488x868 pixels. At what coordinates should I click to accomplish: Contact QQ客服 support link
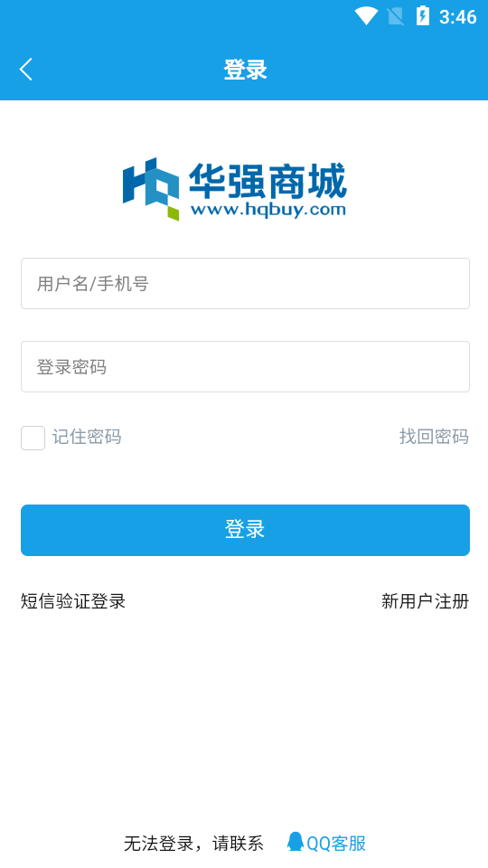pyautogui.click(x=336, y=844)
